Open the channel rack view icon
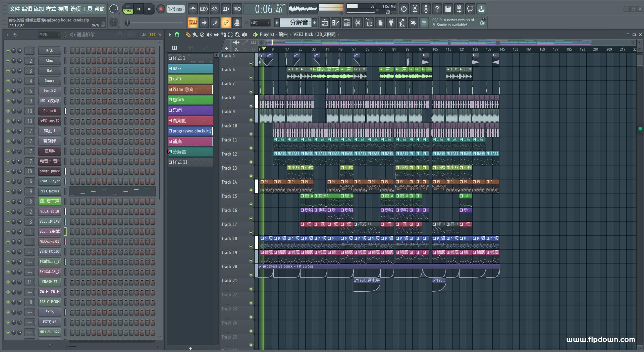644x352 pixels. coord(347,23)
